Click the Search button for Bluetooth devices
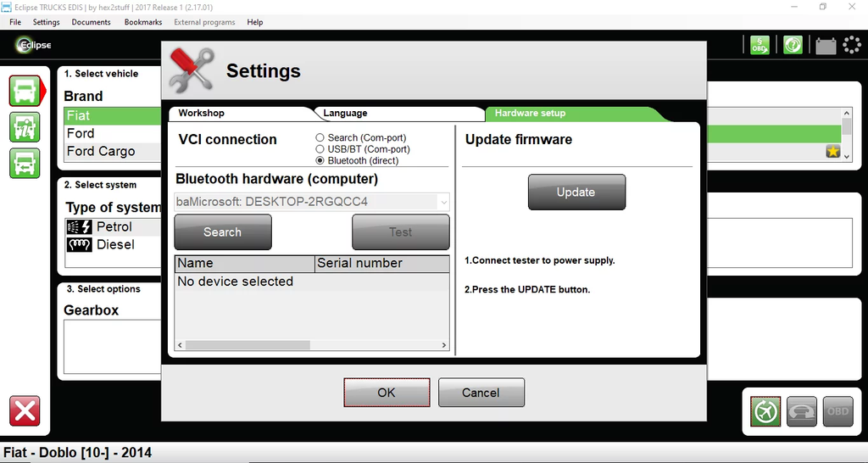Screen dimensions: 868x463 (x=223, y=232)
